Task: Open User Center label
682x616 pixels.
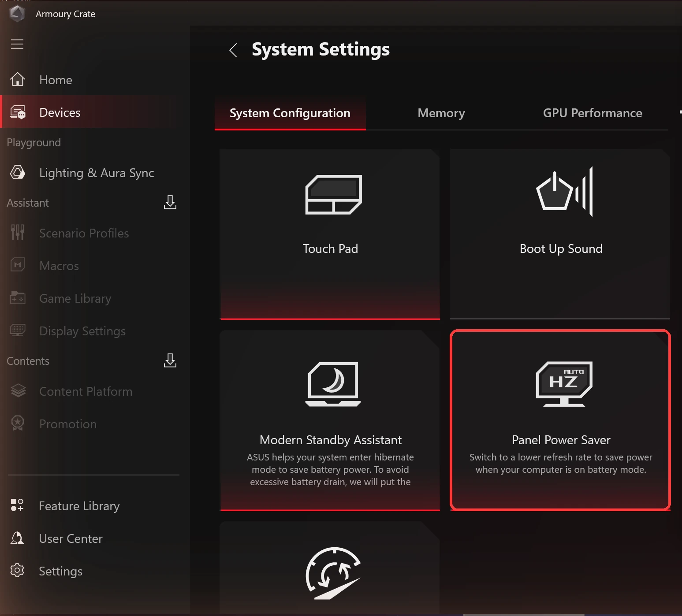Action: (71, 538)
